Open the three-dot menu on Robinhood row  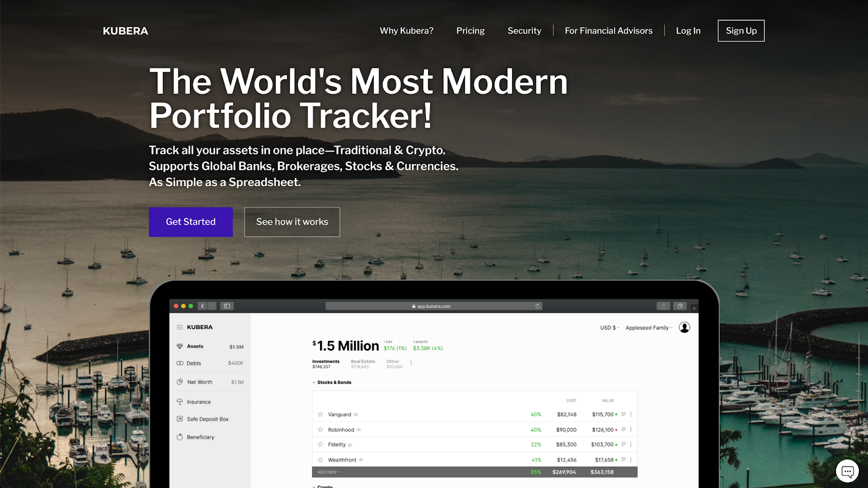tap(631, 429)
